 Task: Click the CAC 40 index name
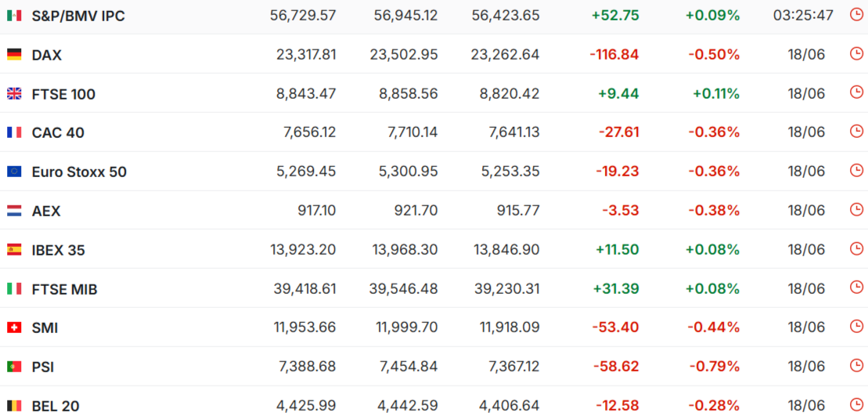pos(58,133)
